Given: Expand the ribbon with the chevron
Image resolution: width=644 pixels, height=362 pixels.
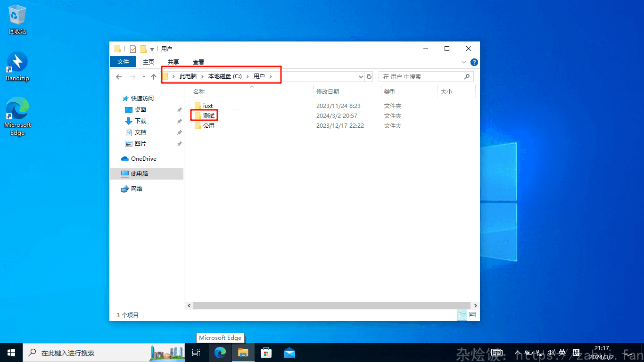Looking at the screenshot, I should [464, 62].
